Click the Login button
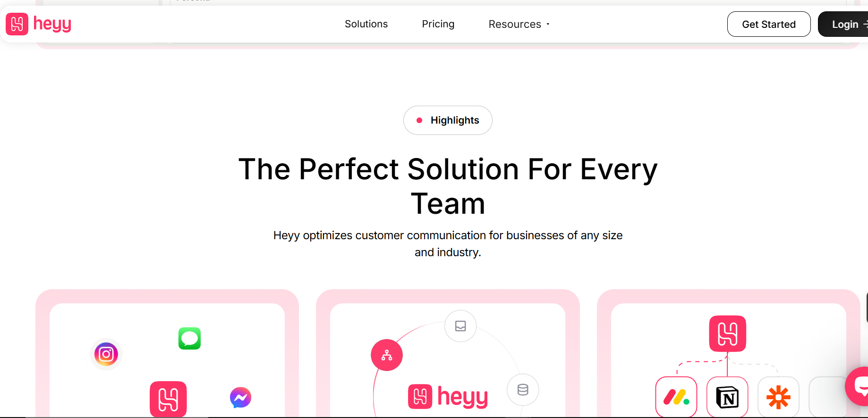The width and height of the screenshot is (868, 418). (843, 24)
